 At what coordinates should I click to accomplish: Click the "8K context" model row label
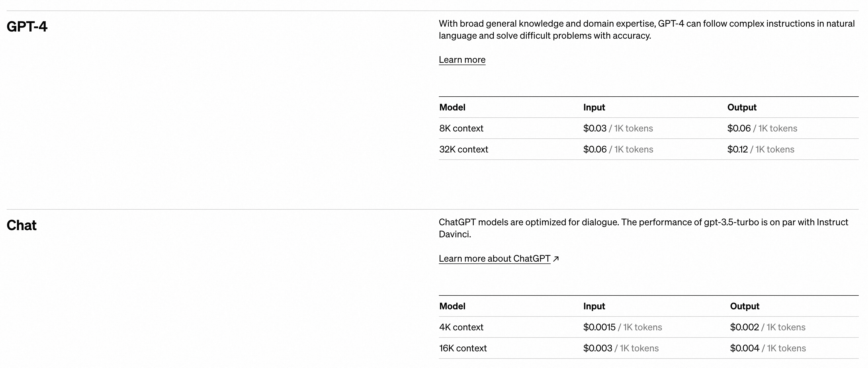coord(461,128)
